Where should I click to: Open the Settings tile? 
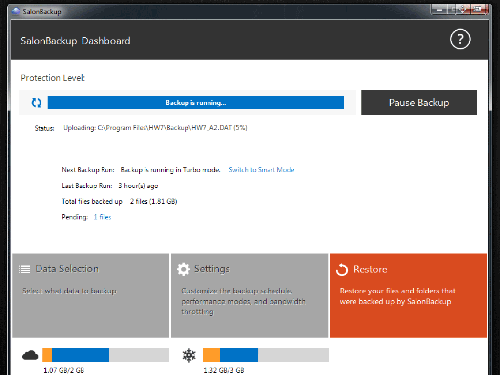click(250, 295)
